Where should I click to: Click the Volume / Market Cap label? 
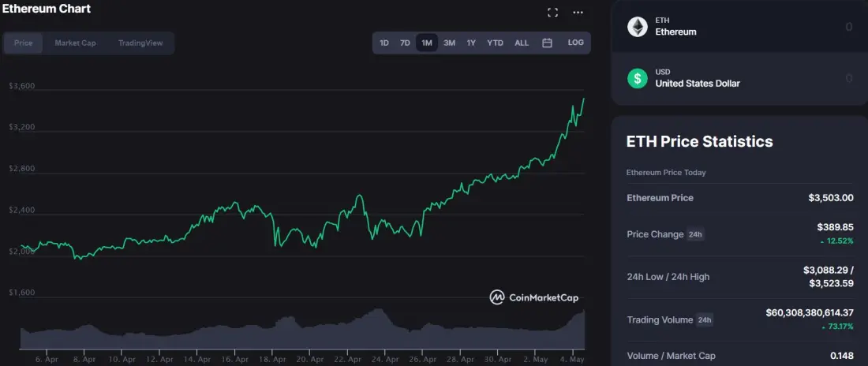coord(671,356)
